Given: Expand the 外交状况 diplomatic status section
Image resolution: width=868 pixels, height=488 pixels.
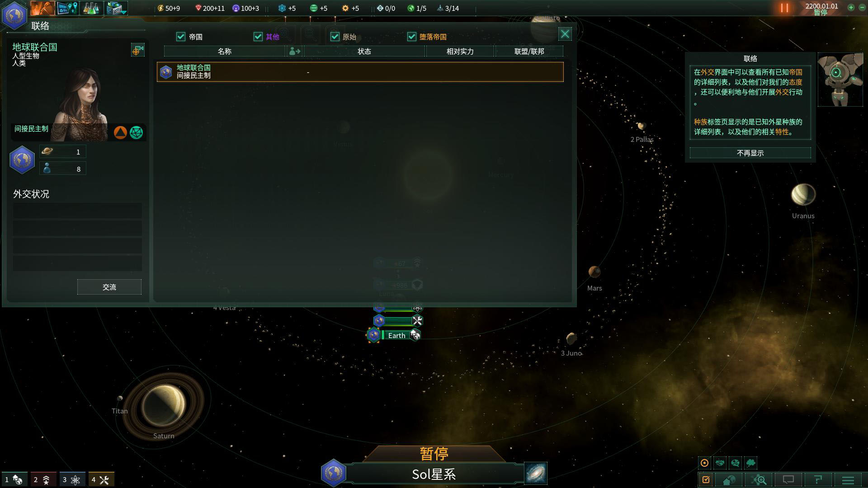Looking at the screenshot, I should [x=31, y=194].
